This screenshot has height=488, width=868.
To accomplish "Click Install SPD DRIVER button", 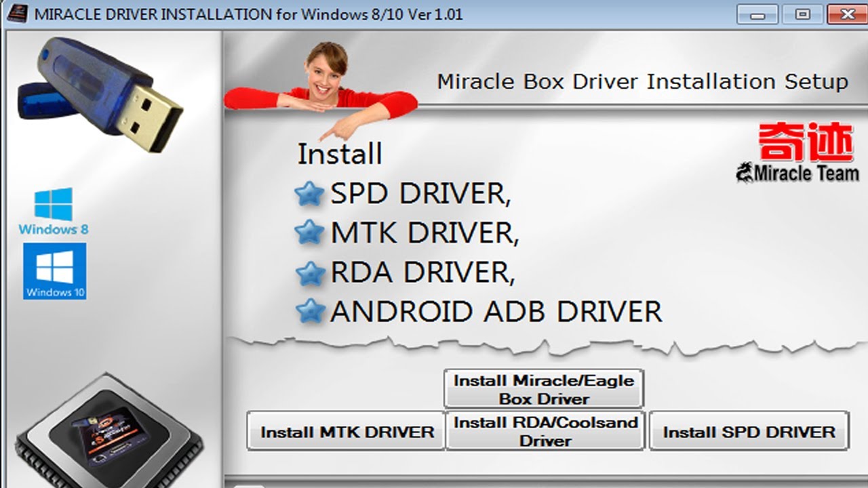I will point(749,431).
